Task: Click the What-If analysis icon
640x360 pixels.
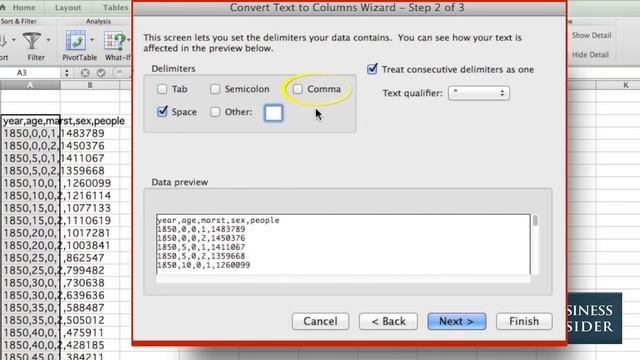Action: tap(114, 41)
